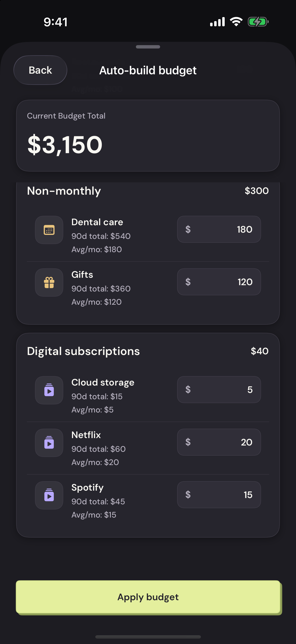Edit the Cloud storage amount field

tap(219, 390)
